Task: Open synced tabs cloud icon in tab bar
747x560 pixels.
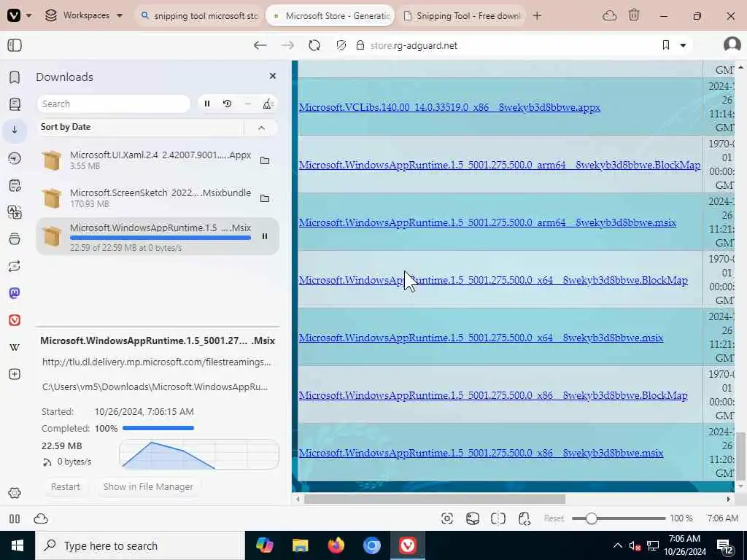Action: click(609, 16)
